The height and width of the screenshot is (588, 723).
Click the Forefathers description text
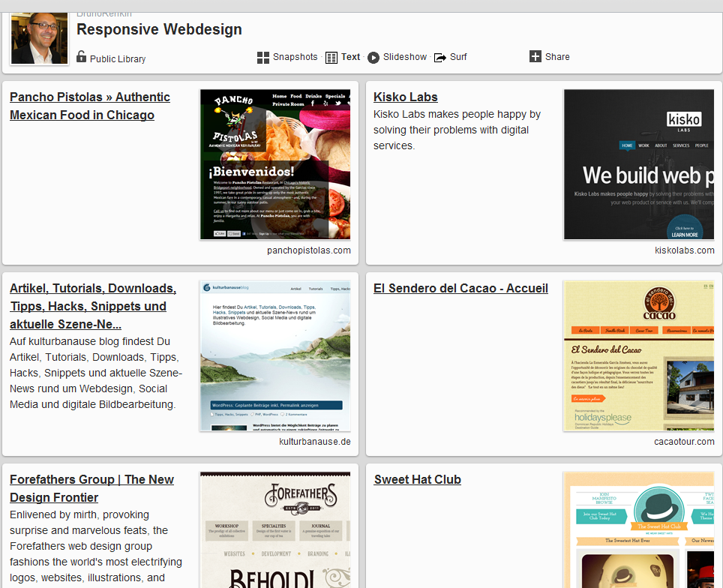(x=96, y=546)
